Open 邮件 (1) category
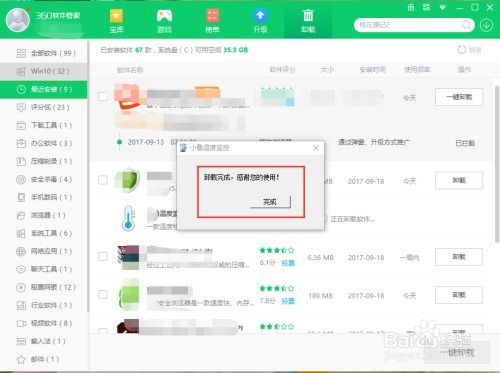The image size is (500, 373). pos(44,359)
